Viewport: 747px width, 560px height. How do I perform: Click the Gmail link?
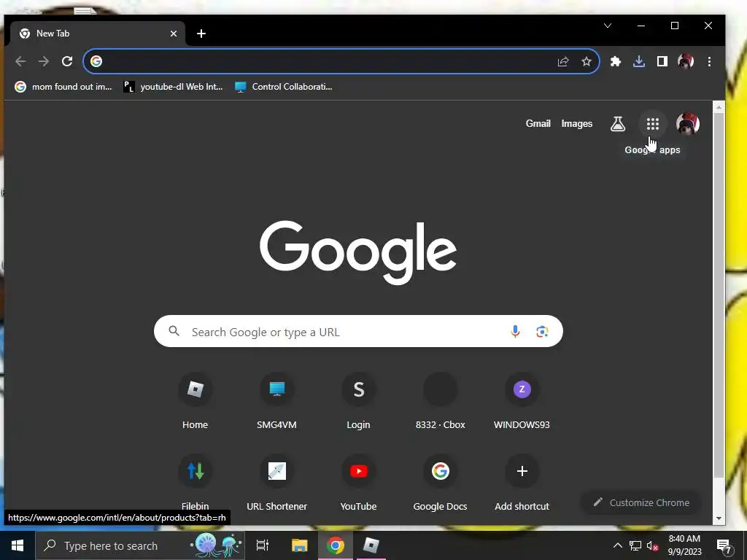pyautogui.click(x=538, y=123)
